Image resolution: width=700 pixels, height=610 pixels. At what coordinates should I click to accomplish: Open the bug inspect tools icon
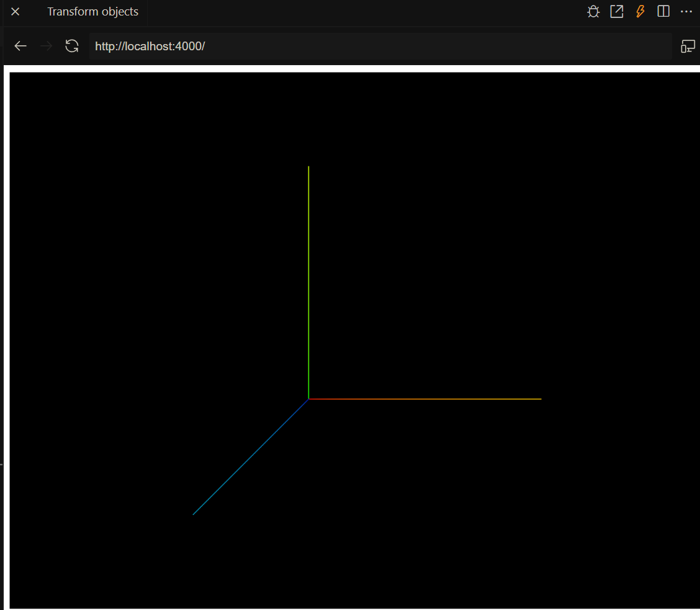click(593, 12)
